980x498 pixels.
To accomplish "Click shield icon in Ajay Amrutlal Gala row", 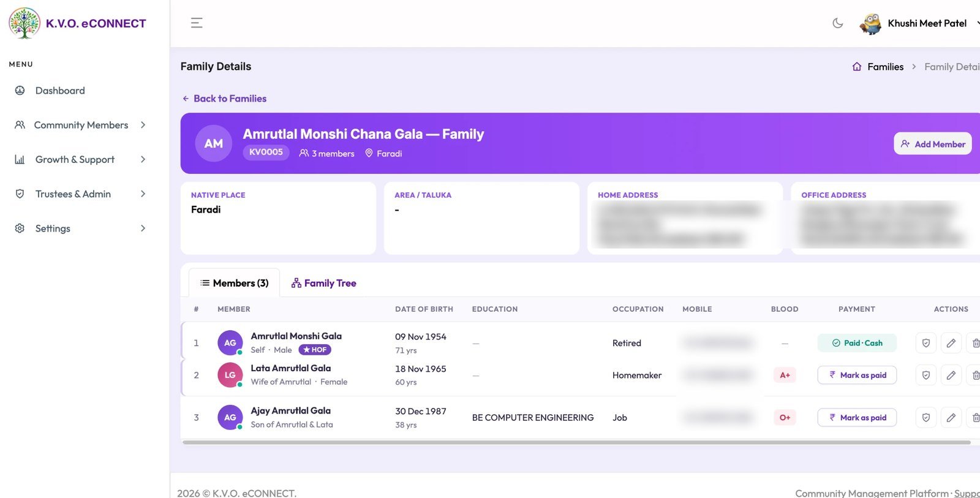I will pos(926,418).
